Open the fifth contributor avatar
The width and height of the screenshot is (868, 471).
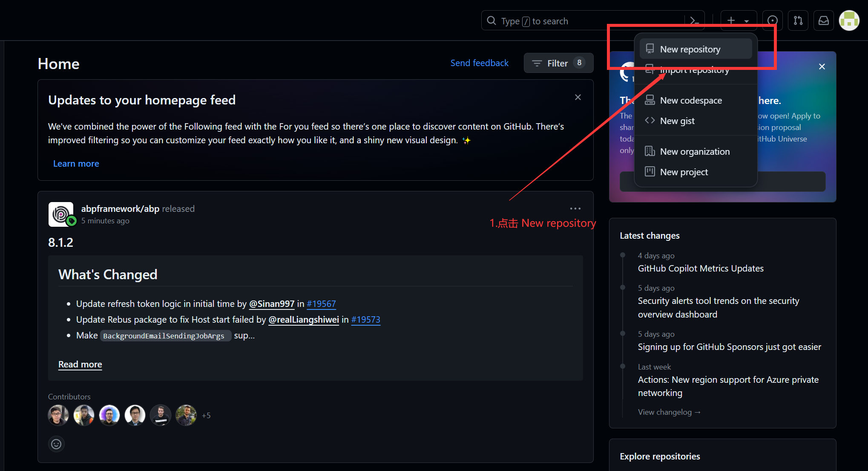(x=161, y=415)
